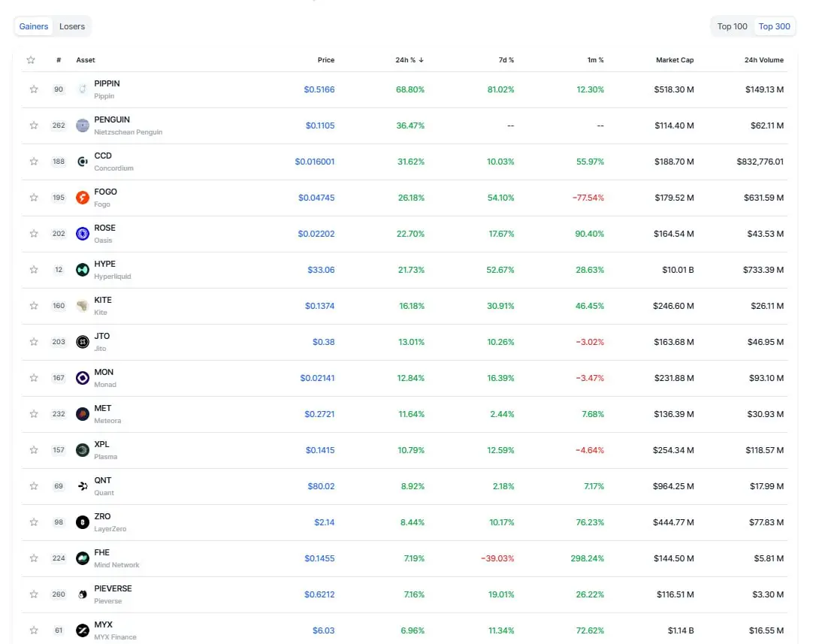Sort by the 24h Volume column header
The height and width of the screenshot is (644, 816).
click(x=764, y=60)
